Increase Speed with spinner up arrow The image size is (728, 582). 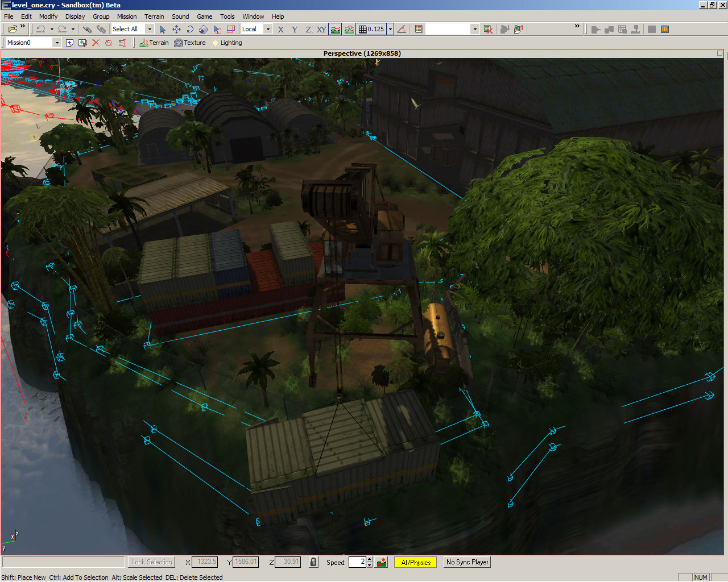tap(369, 559)
